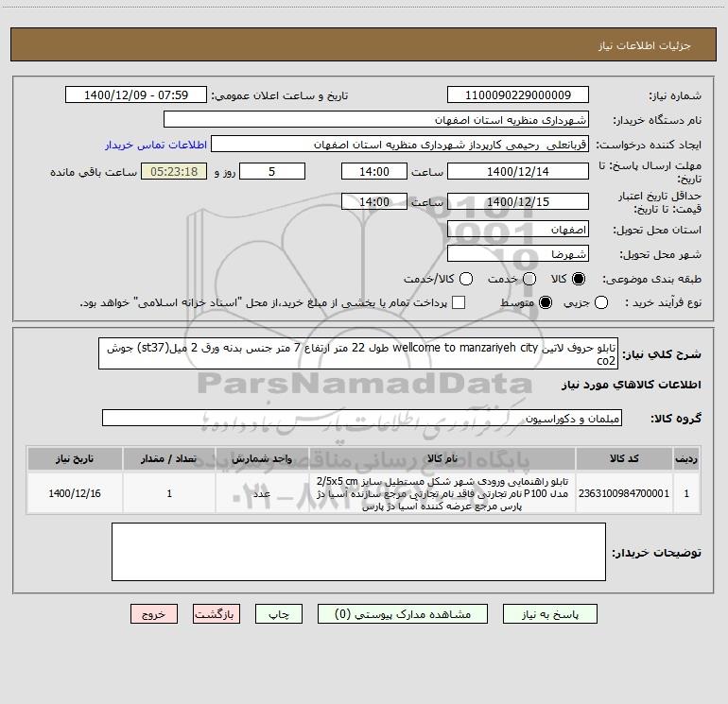Select the کالا/خدمت radio option
This screenshot has width=728, height=704.
click(466, 279)
